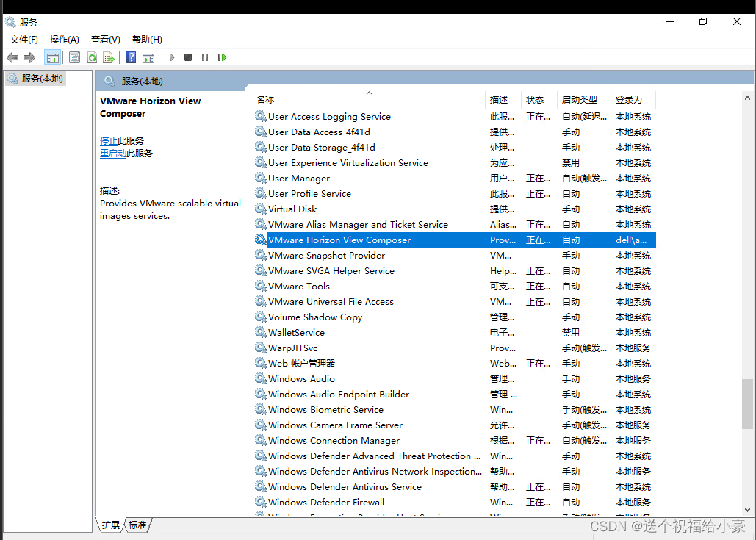Select VMware Snapshot Provider row
Screen dimensions: 756x540
click(x=456, y=255)
